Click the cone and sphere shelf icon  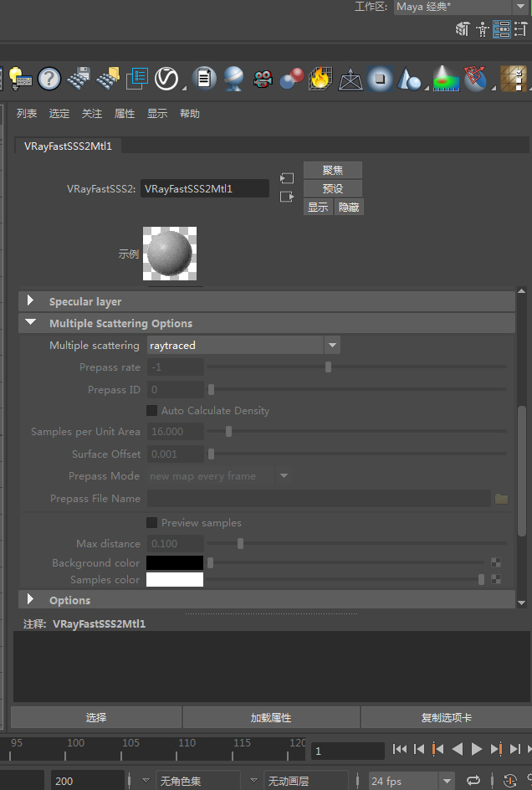408,79
